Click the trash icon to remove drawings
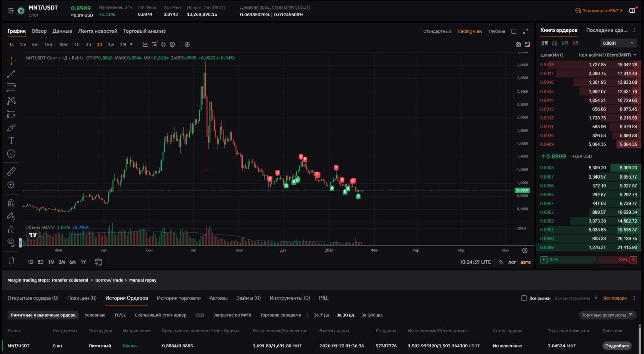Image resolution: width=644 pixels, height=354 pixels. [11, 260]
